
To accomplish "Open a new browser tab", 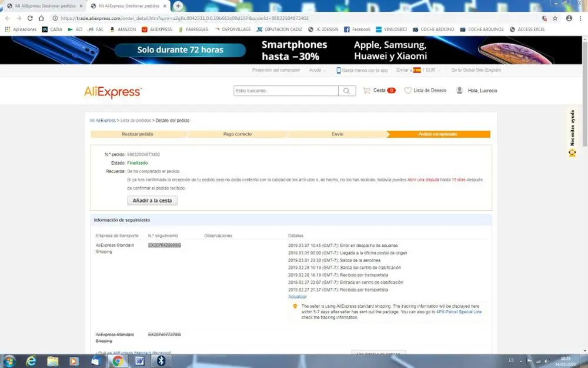I will coord(178,6).
